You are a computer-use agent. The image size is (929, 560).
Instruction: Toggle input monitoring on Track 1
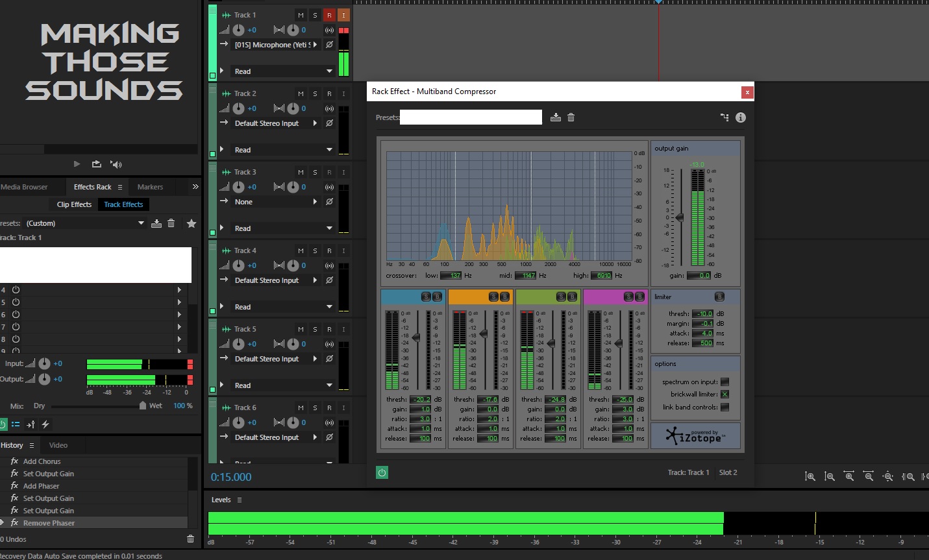343,15
